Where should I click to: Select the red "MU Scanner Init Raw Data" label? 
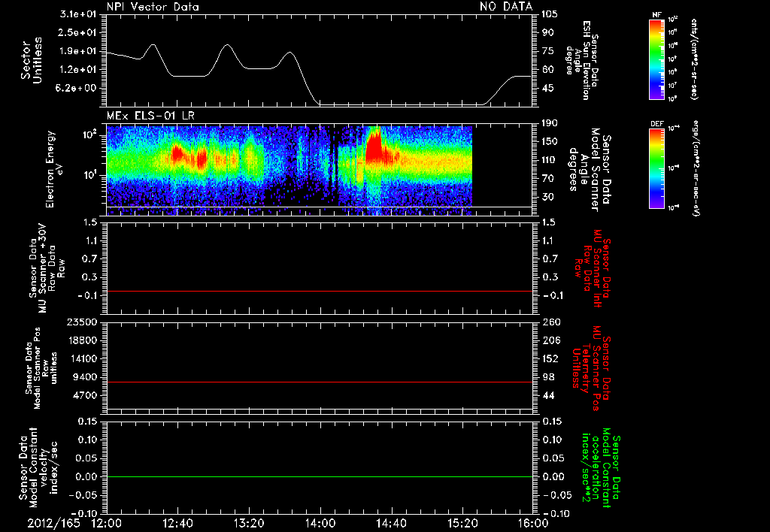pos(593,268)
